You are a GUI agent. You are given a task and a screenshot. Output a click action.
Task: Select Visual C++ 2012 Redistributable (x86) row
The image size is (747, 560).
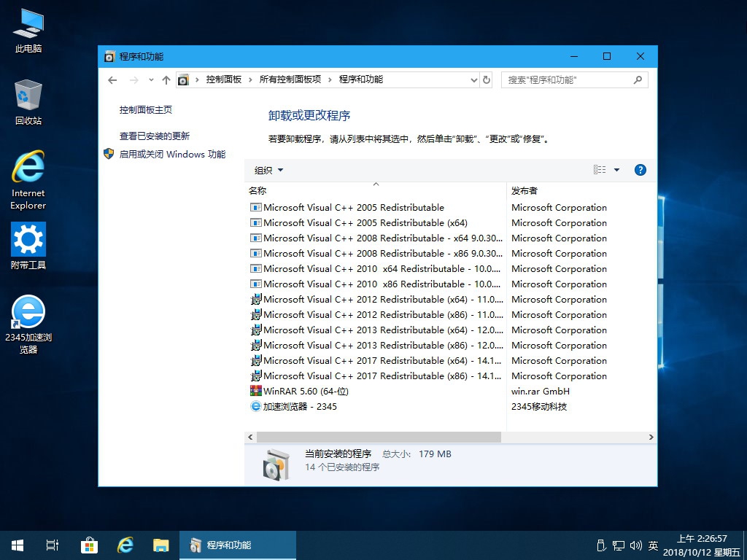click(451, 315)
